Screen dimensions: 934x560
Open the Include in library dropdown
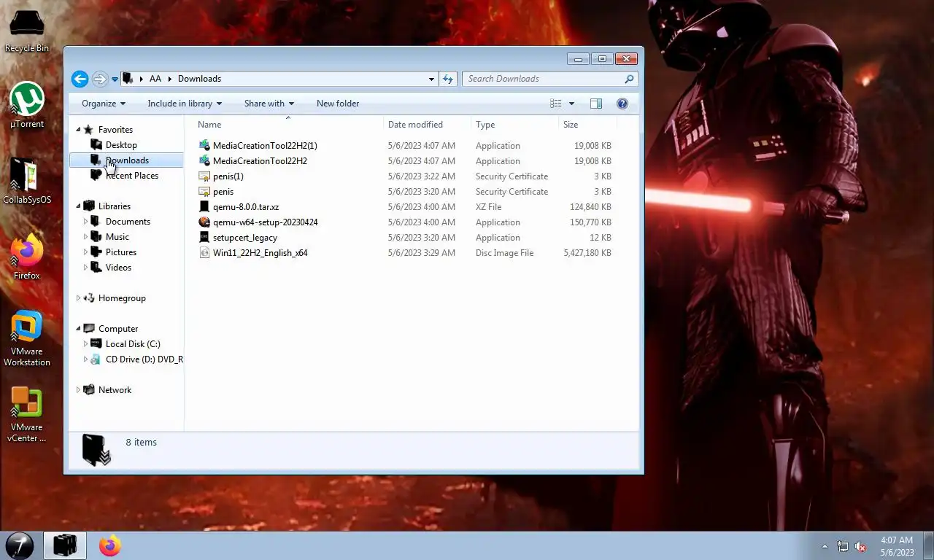click(185, 104)
